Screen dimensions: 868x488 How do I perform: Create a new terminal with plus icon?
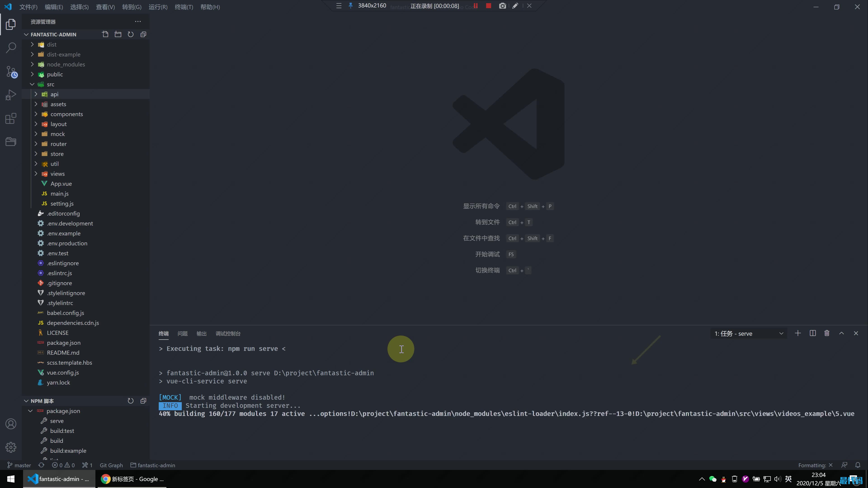pos(797,333)
